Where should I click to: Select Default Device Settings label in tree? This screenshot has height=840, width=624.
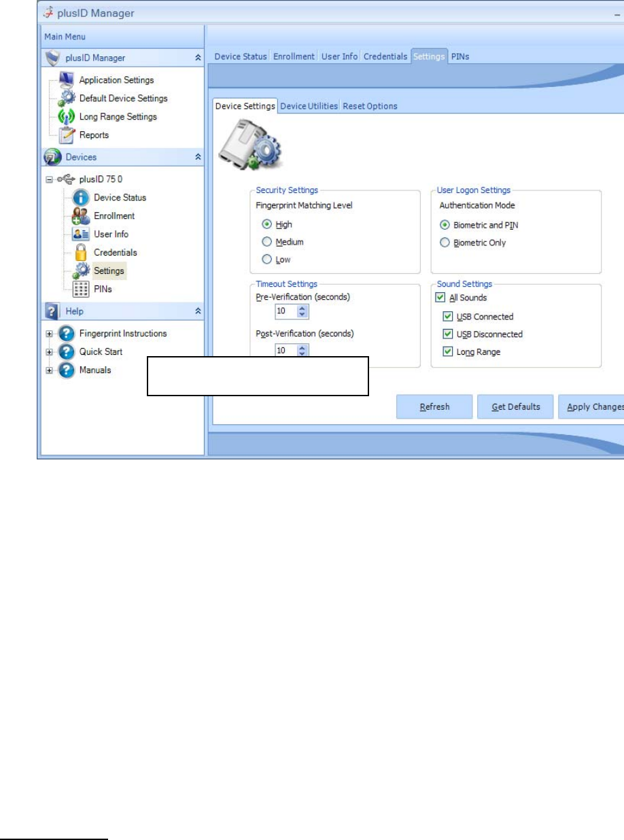point(123,99)
